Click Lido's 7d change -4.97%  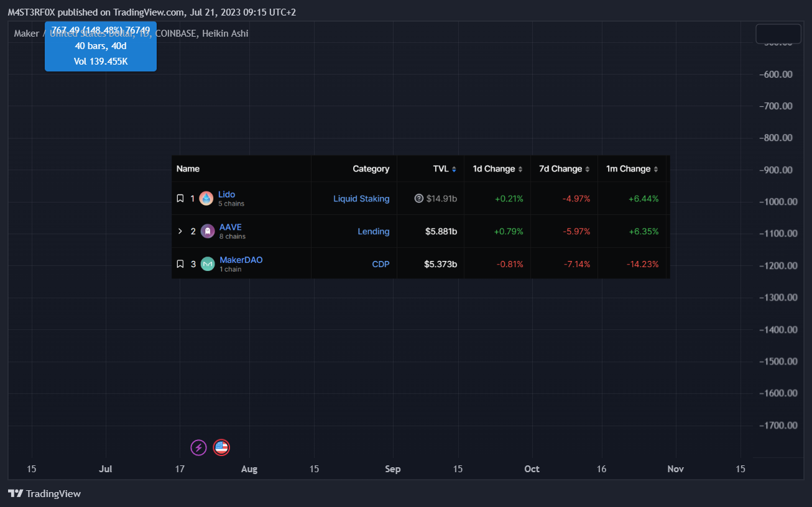[576, 199]
